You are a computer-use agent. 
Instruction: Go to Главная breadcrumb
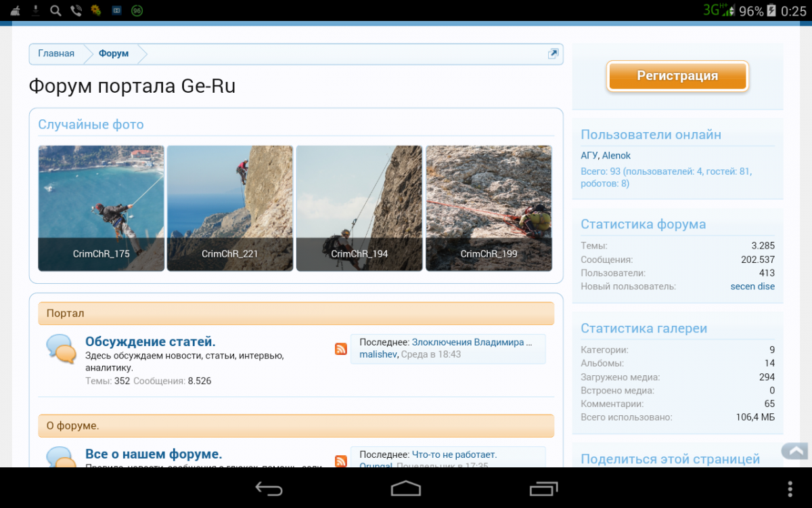click(x=56, y=54)
